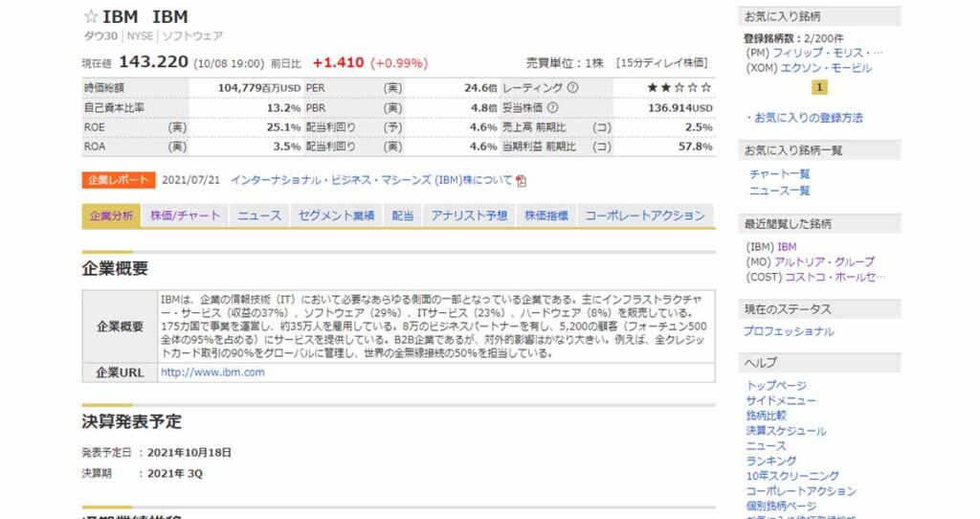Open IBM in recently viewed stocks
980x519 pixels.
click(x=787, y=247)
